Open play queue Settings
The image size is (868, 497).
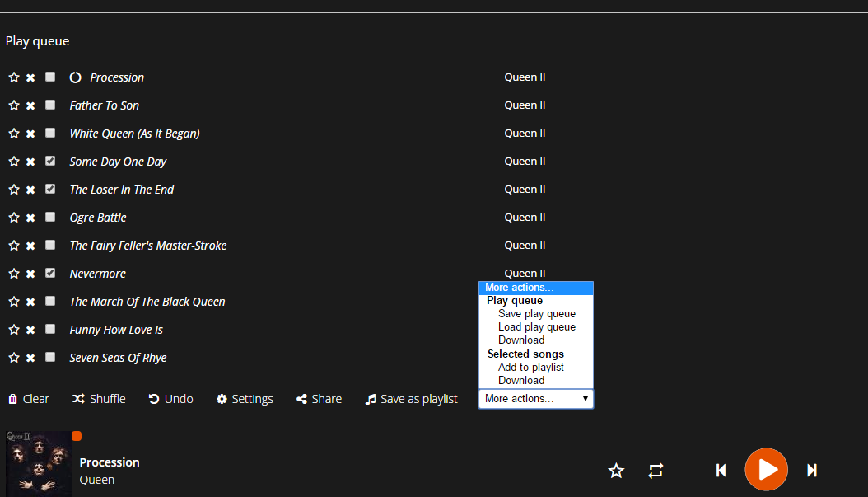click(x=245, y=399)
